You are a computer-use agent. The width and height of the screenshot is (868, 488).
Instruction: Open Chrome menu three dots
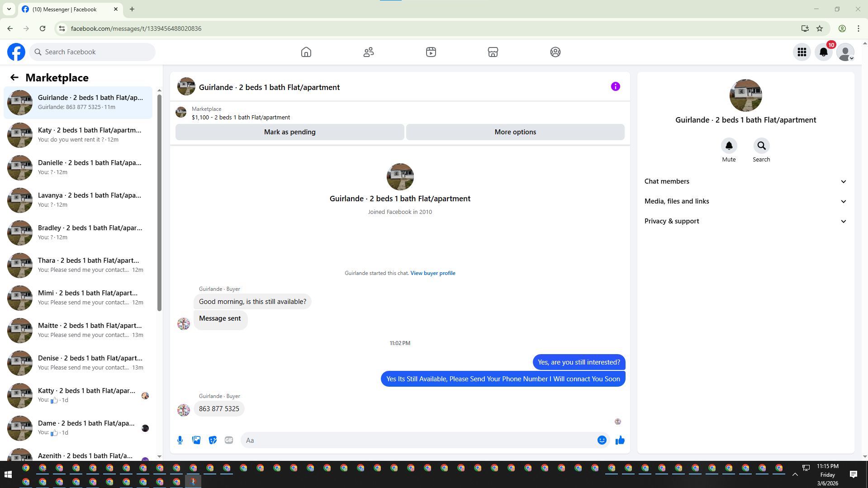point(859,28)
